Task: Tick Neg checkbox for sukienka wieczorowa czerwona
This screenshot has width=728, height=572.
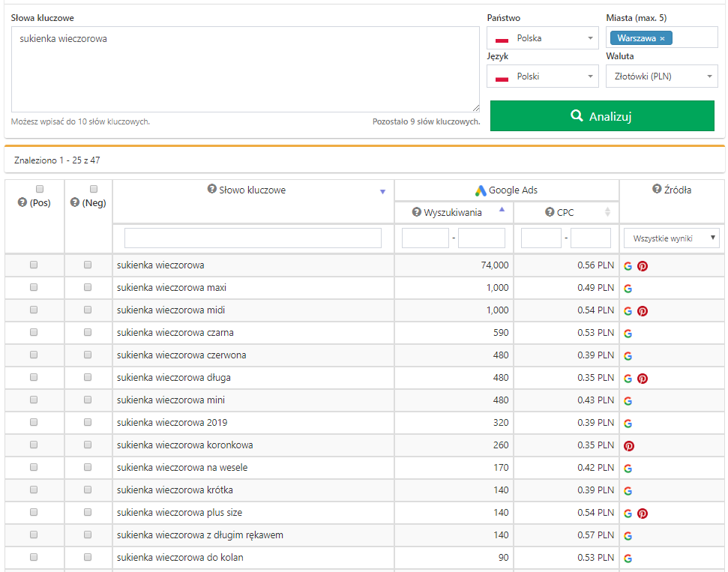Action: [x=88, y=355]
